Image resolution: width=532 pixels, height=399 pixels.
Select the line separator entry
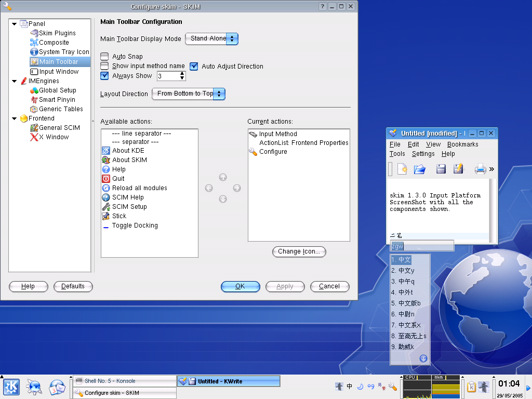click(x=141, y=134)
